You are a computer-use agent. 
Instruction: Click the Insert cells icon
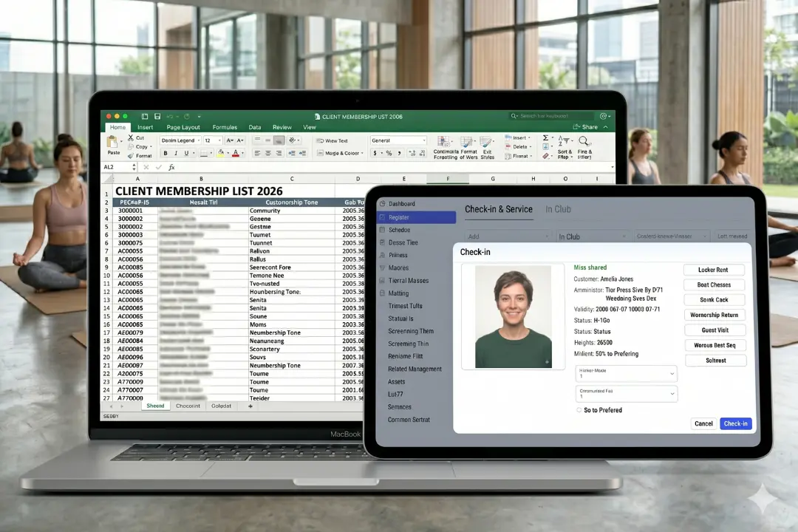tap(508, 137)
